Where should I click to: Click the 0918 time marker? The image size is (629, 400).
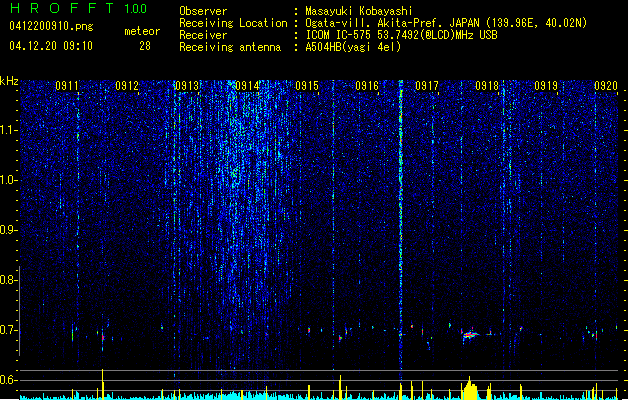tap(487, 86)
